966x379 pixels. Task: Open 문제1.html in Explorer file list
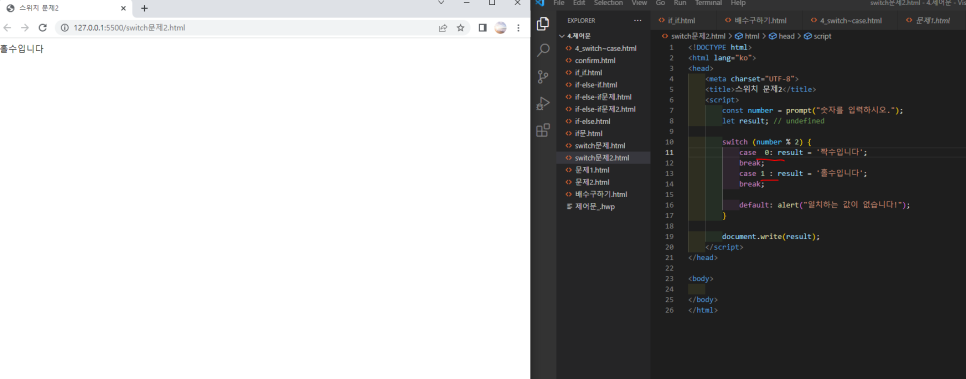604,170
